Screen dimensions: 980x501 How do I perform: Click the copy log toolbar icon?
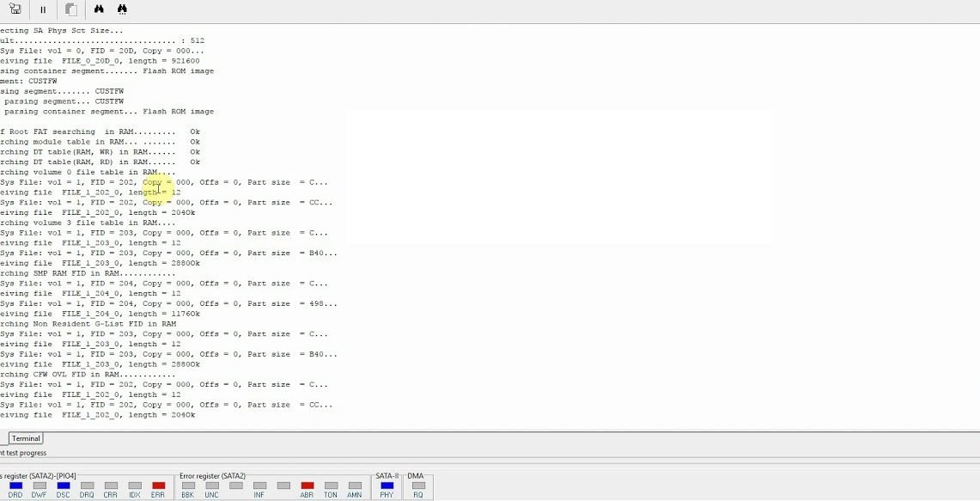(71, 10)
